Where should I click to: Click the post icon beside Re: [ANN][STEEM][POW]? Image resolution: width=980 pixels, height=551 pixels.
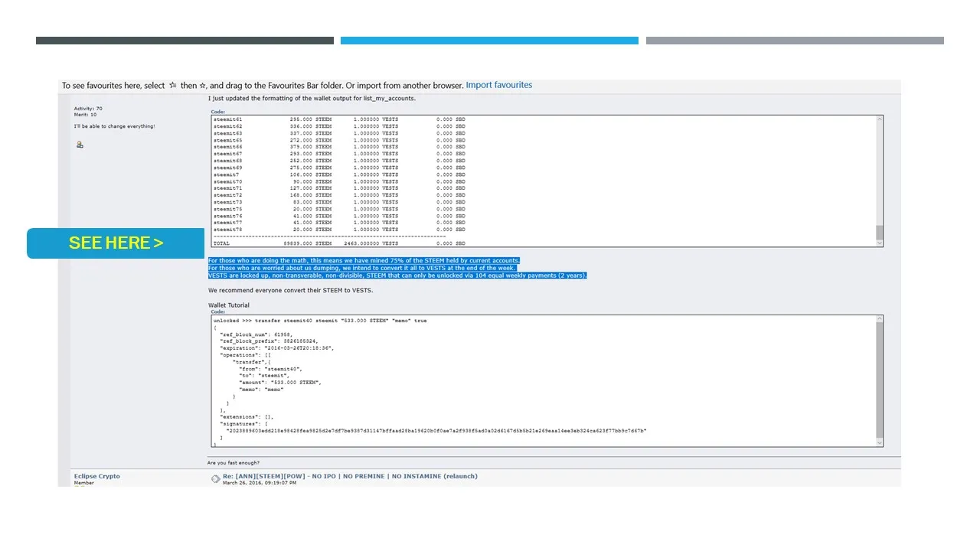tap(216, 478)
